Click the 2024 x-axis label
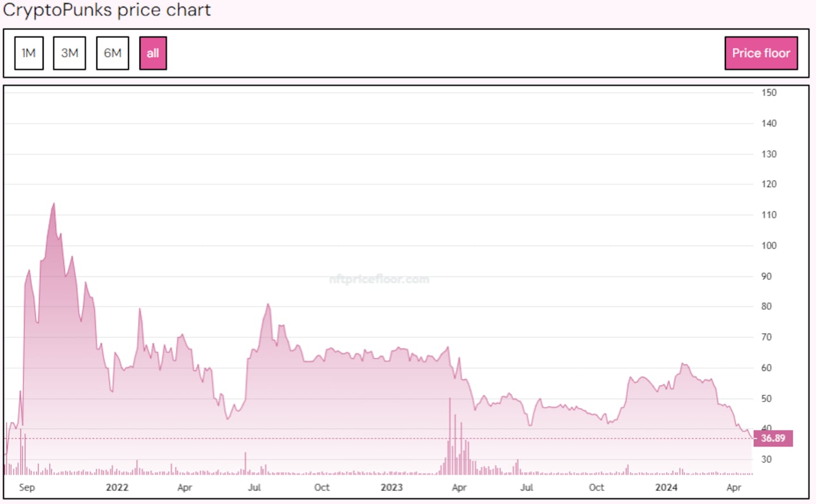The image size is (816, 504). click(x=666, y=488)
